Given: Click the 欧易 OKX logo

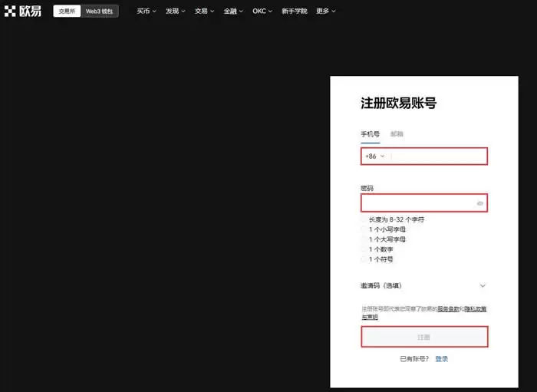Looking at the screenshot, I should pos(22,12).
